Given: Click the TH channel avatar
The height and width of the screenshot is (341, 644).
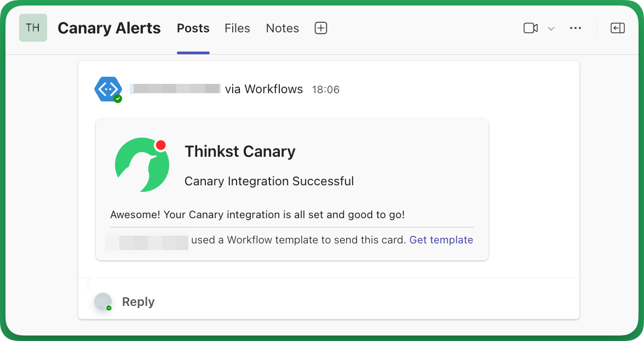Looking at the screenshot, I should click(x=33, y=27).
